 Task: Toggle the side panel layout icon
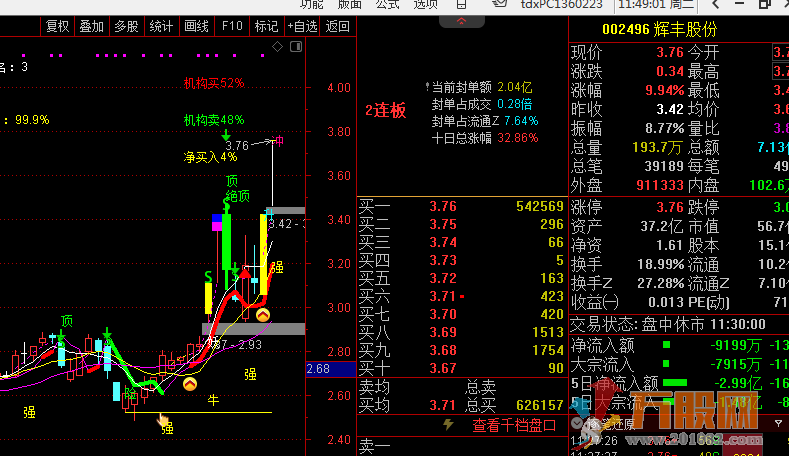pos(295,46)
